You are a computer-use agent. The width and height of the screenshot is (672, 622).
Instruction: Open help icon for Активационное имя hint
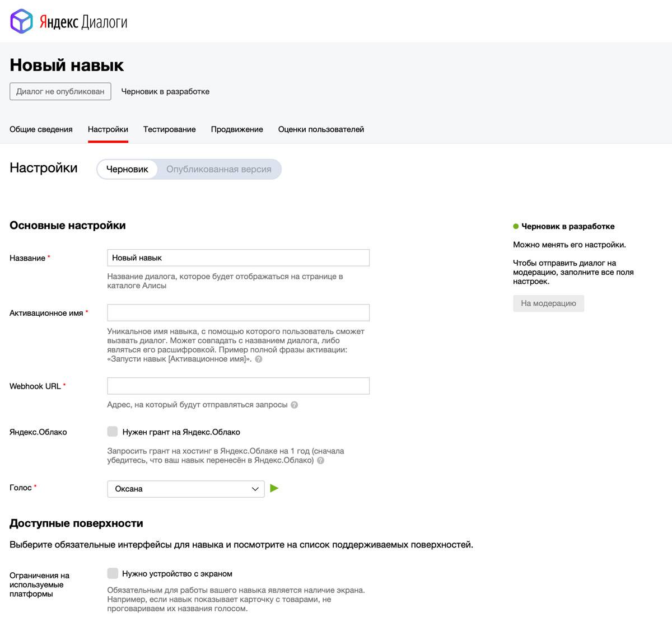point(259,359)
